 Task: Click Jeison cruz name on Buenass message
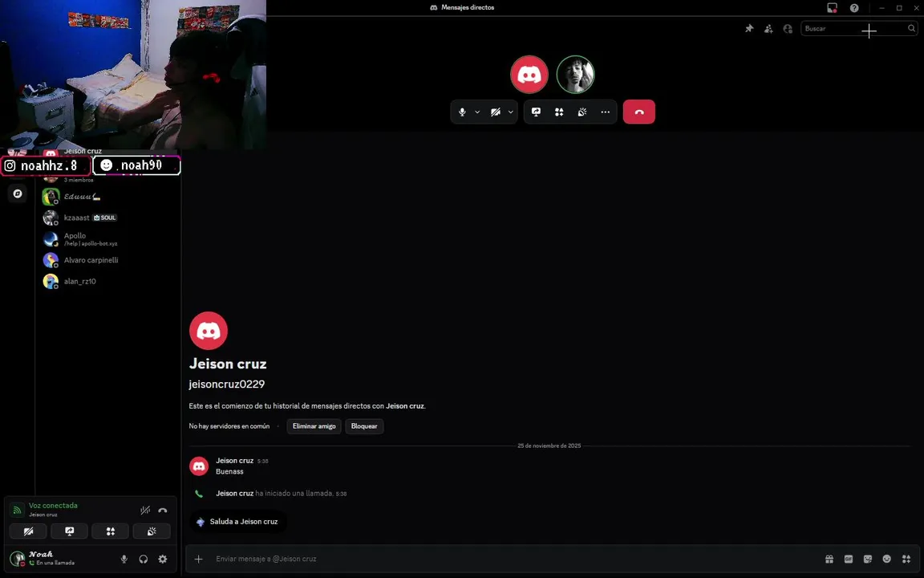(234, 461)
